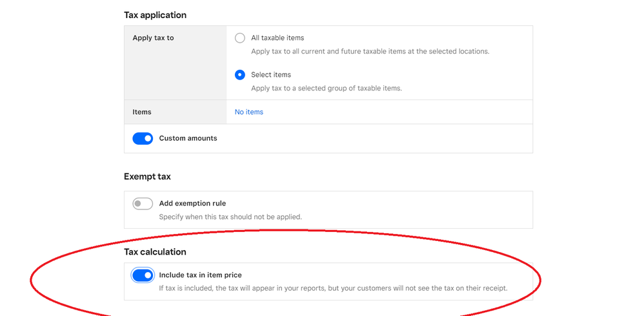Screen dimensions: 644x316
Task: Disable the Custom amounts toggle switch
Action: pos(143,138)
